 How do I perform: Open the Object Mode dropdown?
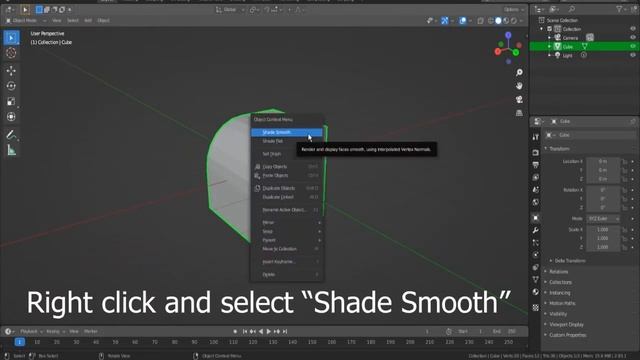tap(26, 20)
